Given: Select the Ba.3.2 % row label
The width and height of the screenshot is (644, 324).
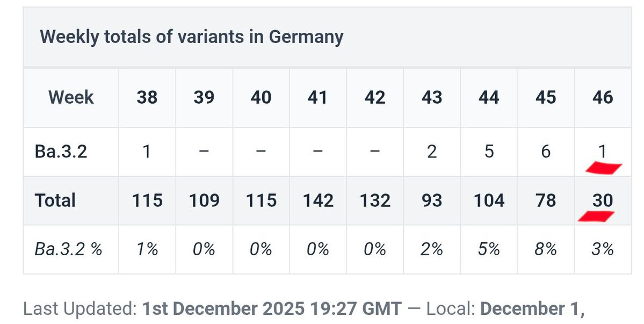Looking at the screenshot, I should [x=68, y=249].
